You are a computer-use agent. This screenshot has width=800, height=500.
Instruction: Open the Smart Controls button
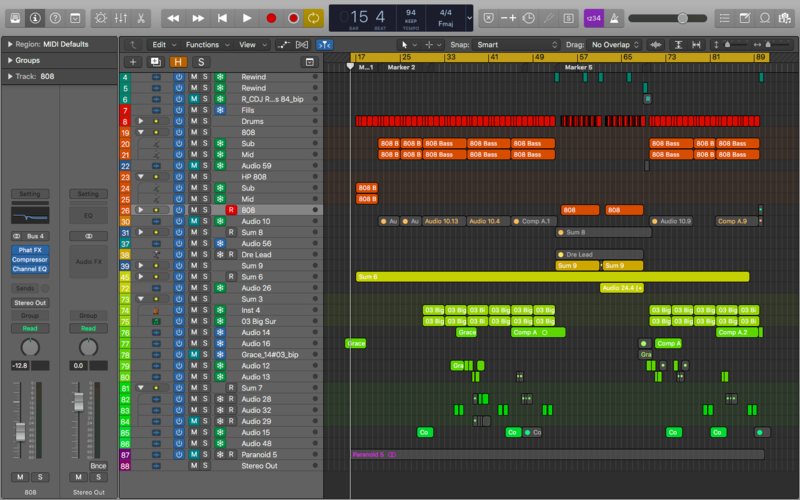coord(102,18)
